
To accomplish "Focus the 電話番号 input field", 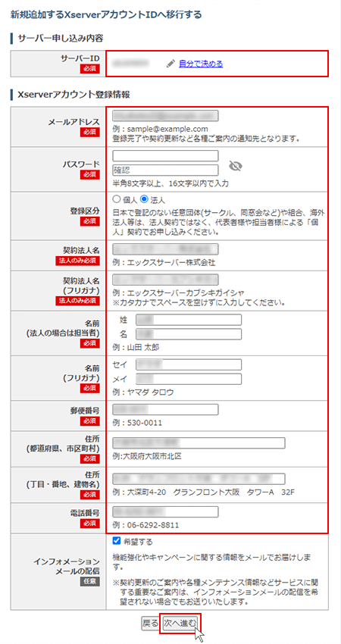I will click(165, 512).
